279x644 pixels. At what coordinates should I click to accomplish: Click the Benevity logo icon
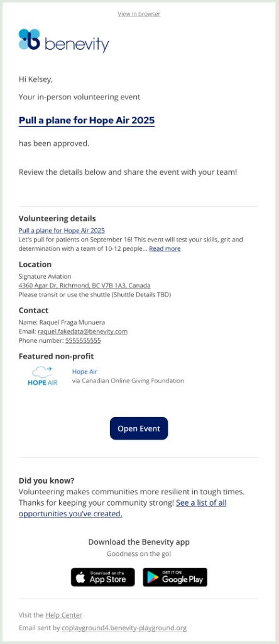click(30, 40)
